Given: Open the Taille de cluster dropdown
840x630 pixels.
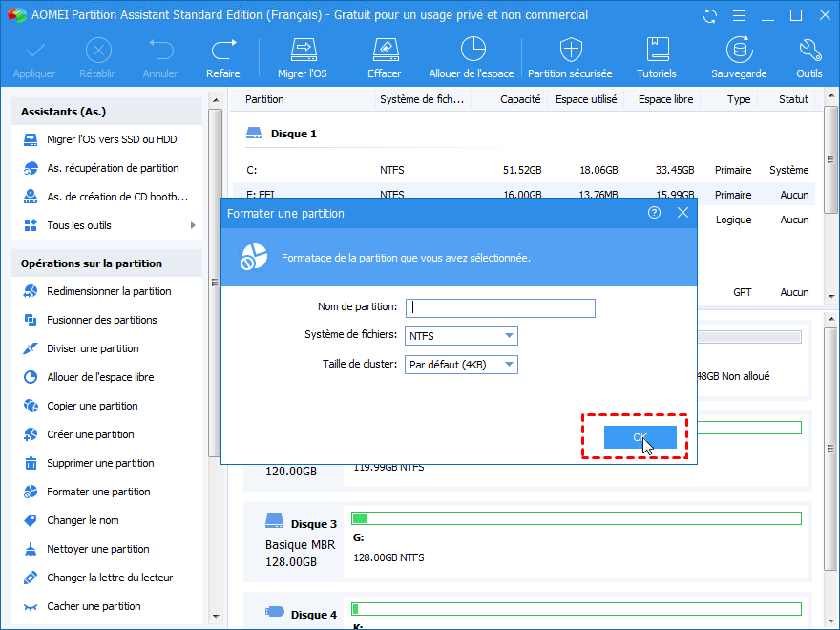Looking at the screenshot, I should pos(461,365).
